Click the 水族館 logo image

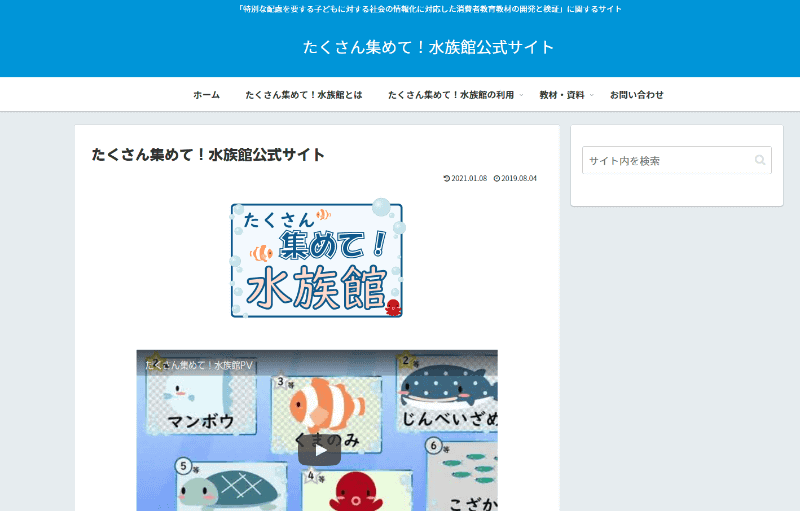[316, 261]
